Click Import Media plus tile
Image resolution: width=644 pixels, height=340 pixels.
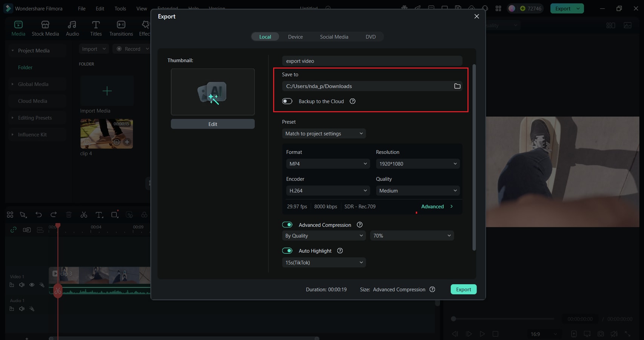coord(107,91)
